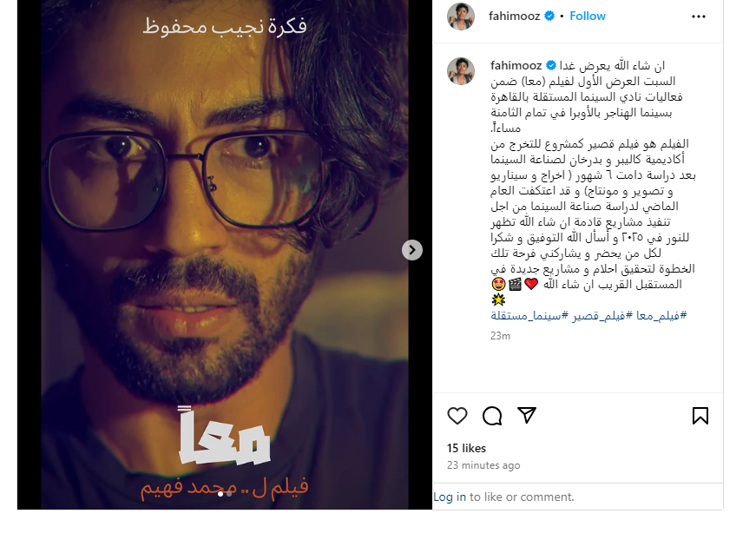Viewport: 756px width, 533px height.
Task: Open fahimooz profile picture in the header
Action: point(461,16)
